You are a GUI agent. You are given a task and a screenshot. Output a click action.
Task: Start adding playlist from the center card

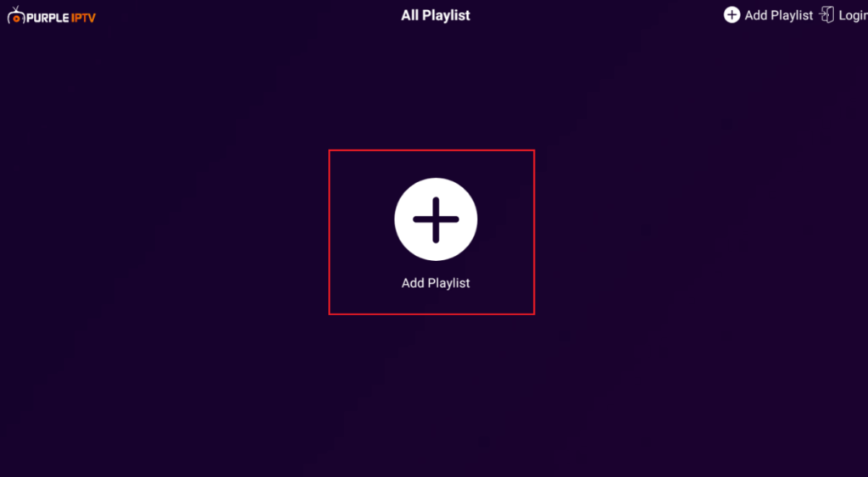pyautogui.click(x=431, y=232)
